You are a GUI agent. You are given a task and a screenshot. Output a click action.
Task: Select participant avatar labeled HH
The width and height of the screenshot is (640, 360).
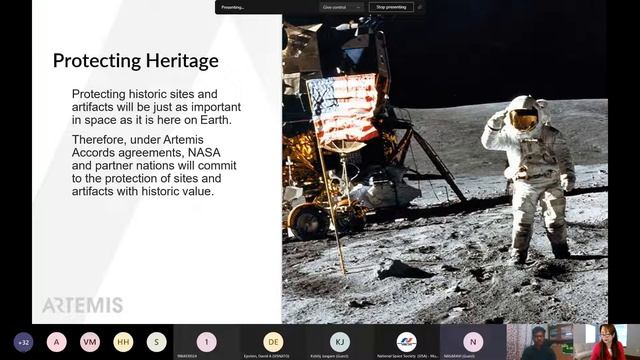tap(123, 342)
